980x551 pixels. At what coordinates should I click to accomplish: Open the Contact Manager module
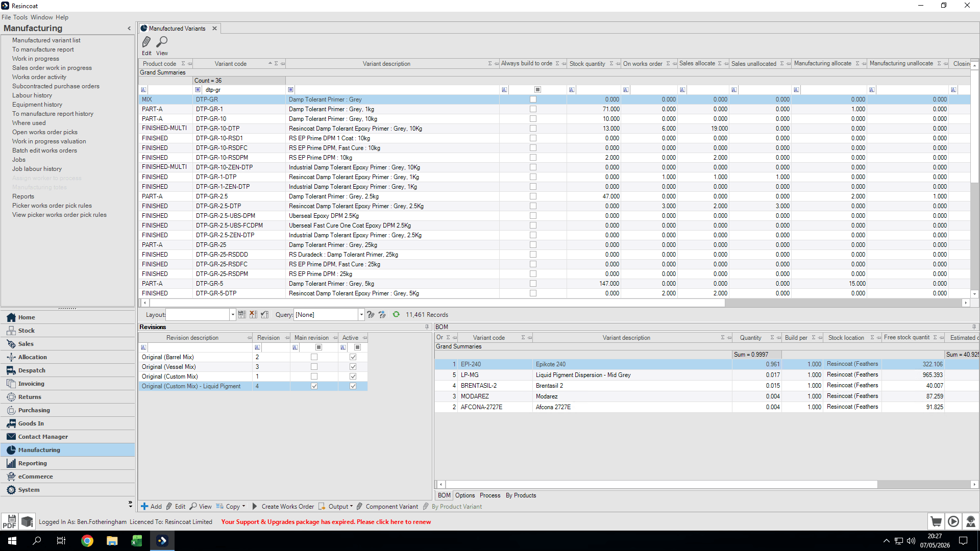coord(67,437)
